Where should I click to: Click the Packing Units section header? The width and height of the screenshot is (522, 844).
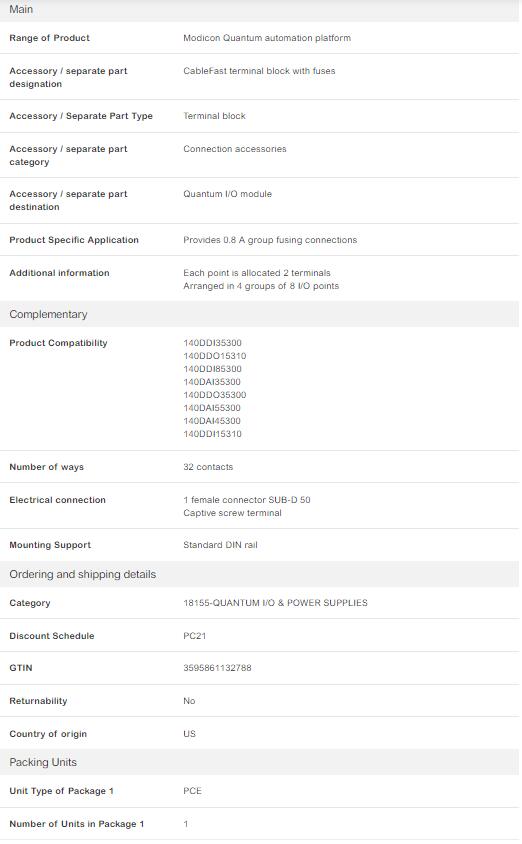(259, 762)
